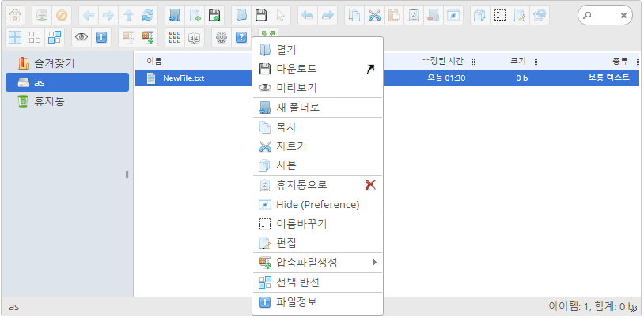
Task: Create a new text file from toolbar
Action: tap(195, 16)
